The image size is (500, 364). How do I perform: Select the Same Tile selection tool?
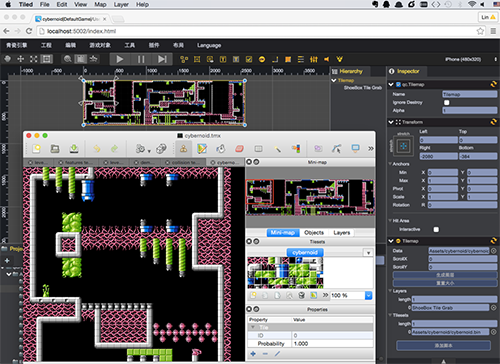pos(296,148)
